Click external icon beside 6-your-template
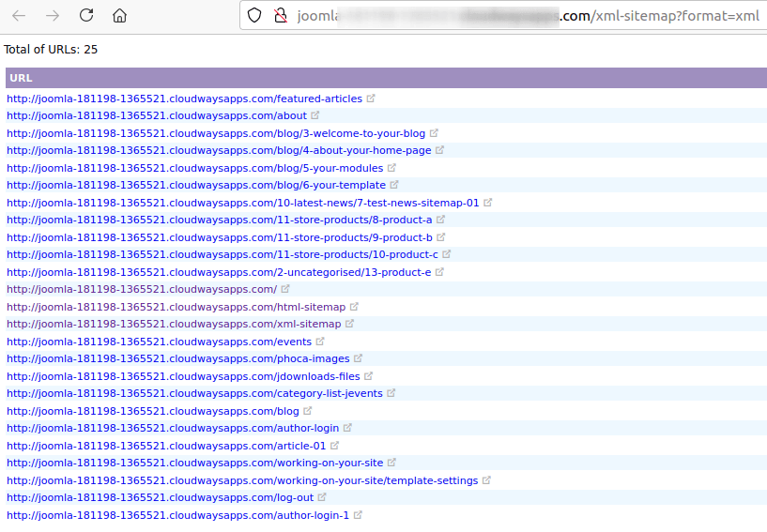Image resolution: width=767 pixels, height=532 pixels. coord(394,185)
